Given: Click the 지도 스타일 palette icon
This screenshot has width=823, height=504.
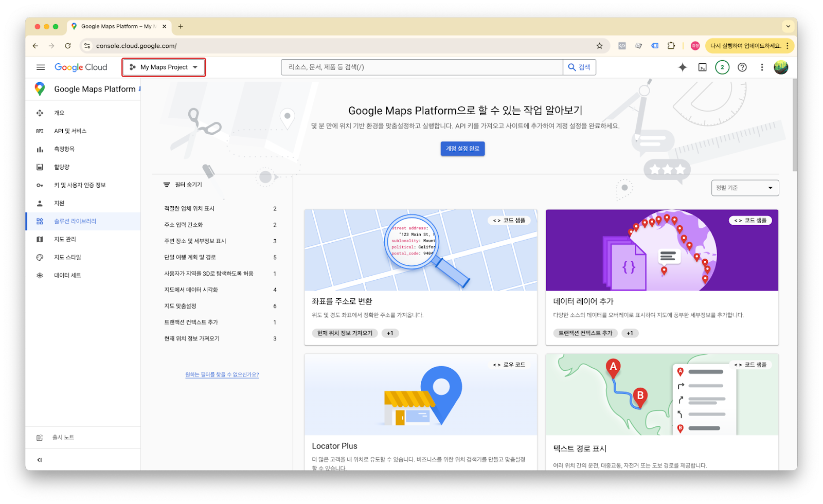Looking at the screenshot, I should (x=40, y=257).
